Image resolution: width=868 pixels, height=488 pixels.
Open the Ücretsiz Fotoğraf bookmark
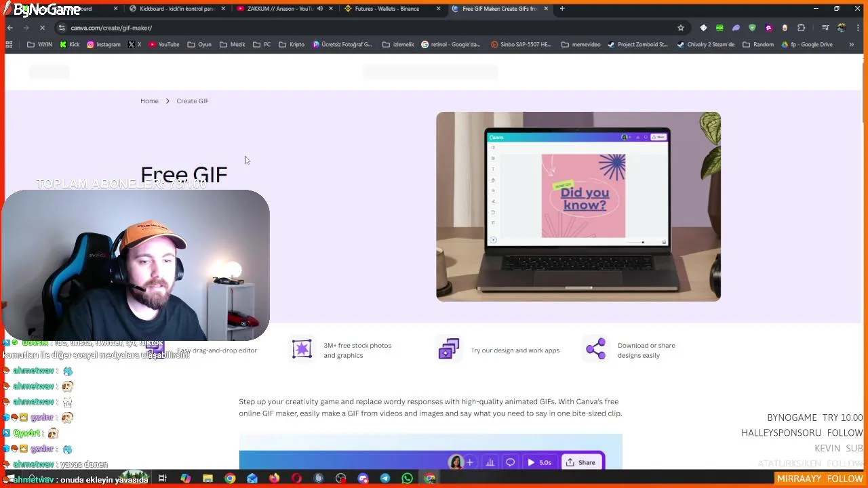(x=342, y=45)
